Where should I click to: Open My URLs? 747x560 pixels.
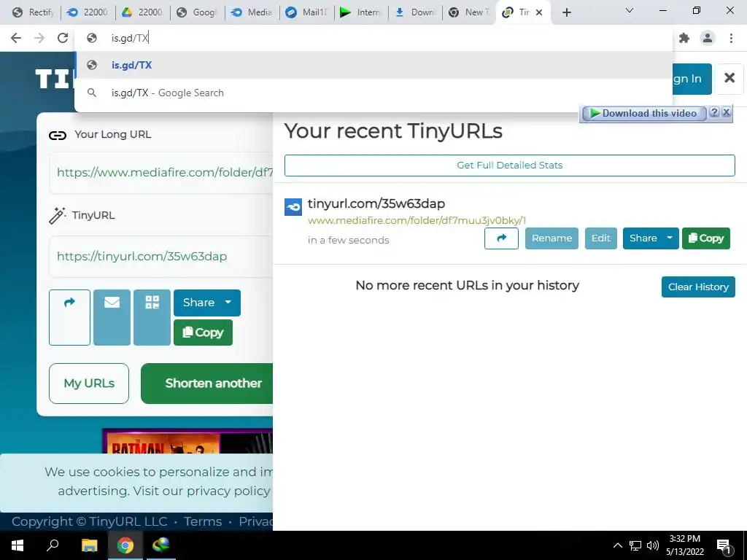(x=89, y=384)
